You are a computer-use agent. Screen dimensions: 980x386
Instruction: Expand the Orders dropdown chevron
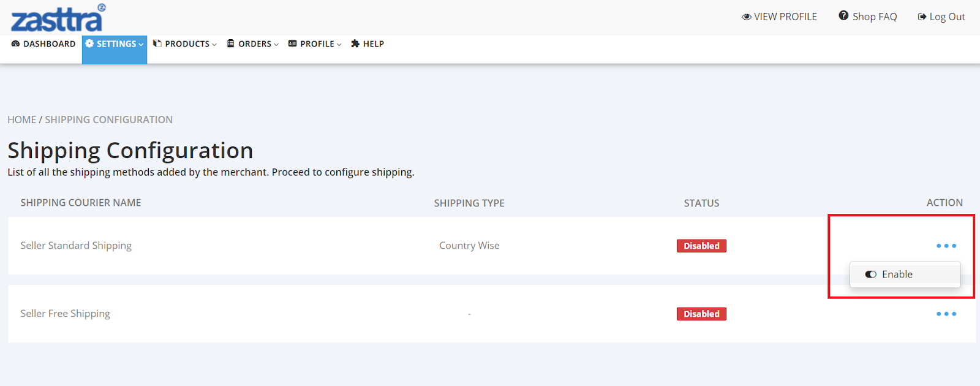276,44
